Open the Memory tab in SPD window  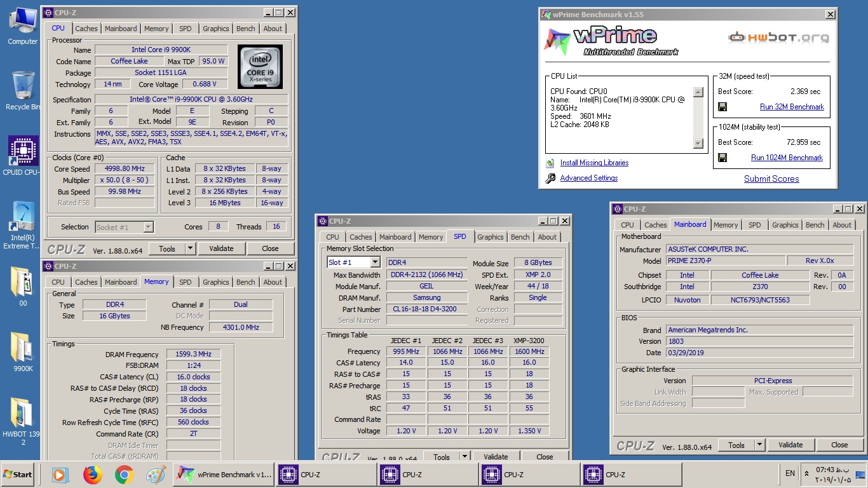[431, 237]
